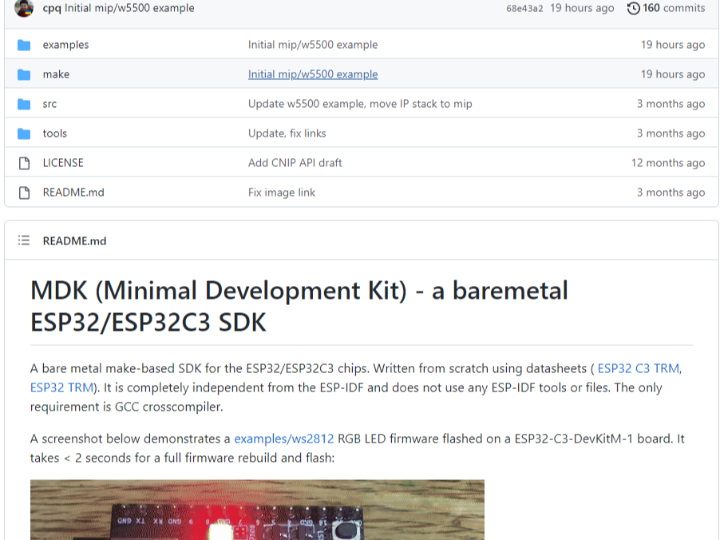
Task: Click the README.md file icon
Action: click(24, 192)
